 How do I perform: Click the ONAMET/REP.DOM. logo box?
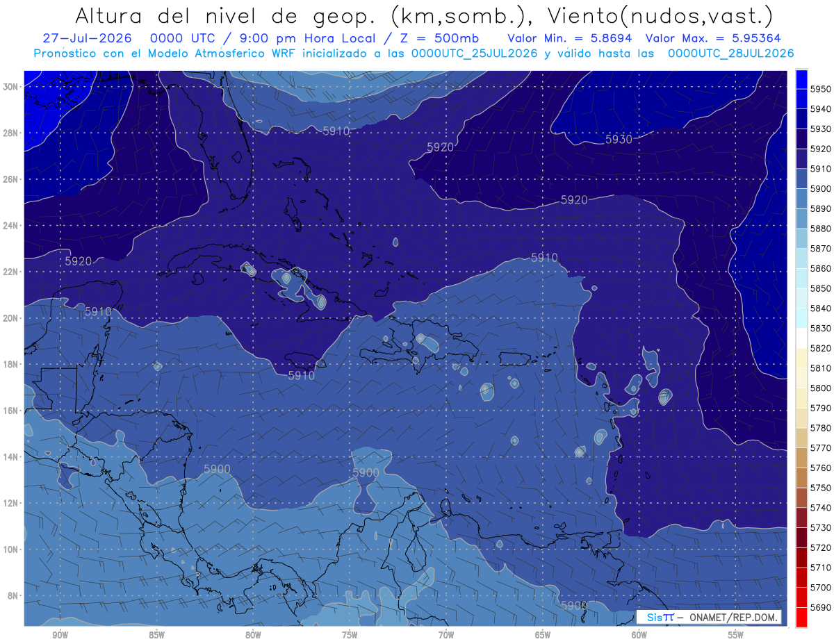tap(709, 617)
